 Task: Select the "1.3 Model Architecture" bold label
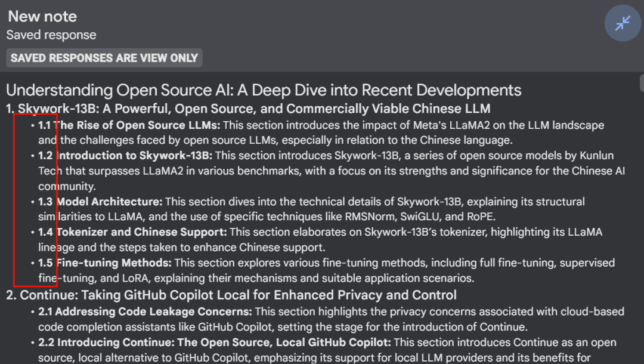tap(100, 202)
